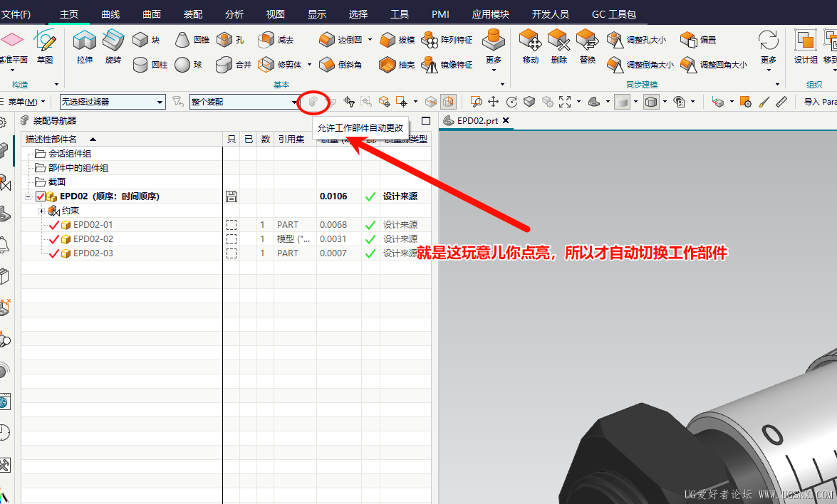Select the 拔模 (Draft) tool
This screenshot has width=837, height=504.
click(x=397, y=39)
